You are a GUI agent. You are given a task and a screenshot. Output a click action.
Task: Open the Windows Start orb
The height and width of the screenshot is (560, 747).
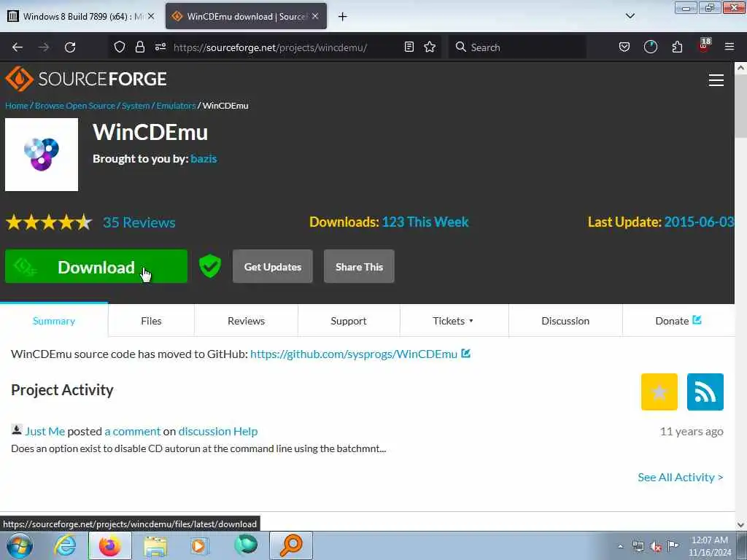(x=20, y=545)
